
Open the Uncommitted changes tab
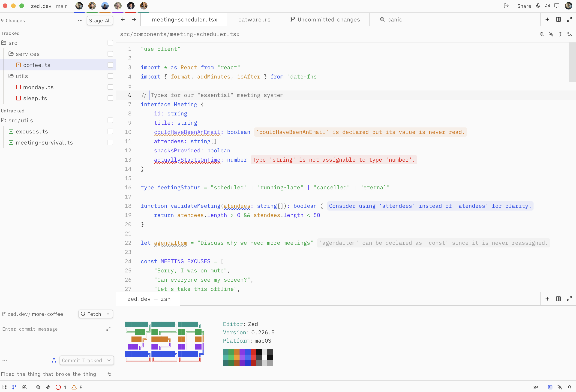coord(325,20)
